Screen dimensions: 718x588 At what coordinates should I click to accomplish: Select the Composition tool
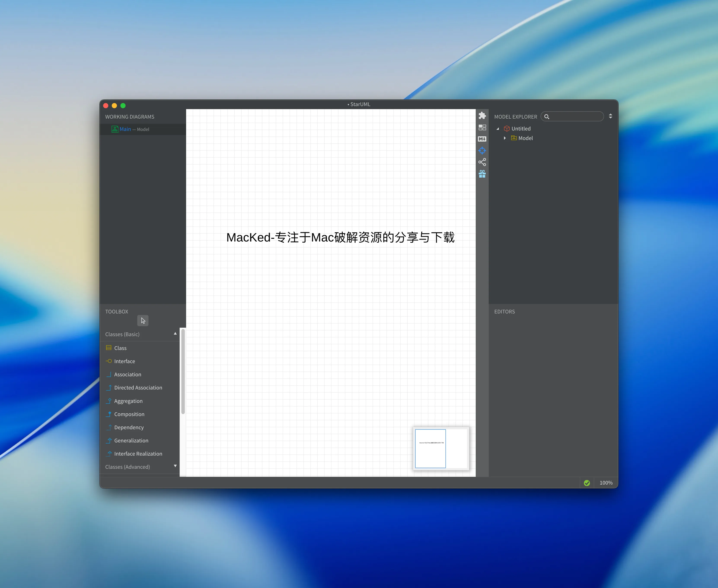pos(140,414)
